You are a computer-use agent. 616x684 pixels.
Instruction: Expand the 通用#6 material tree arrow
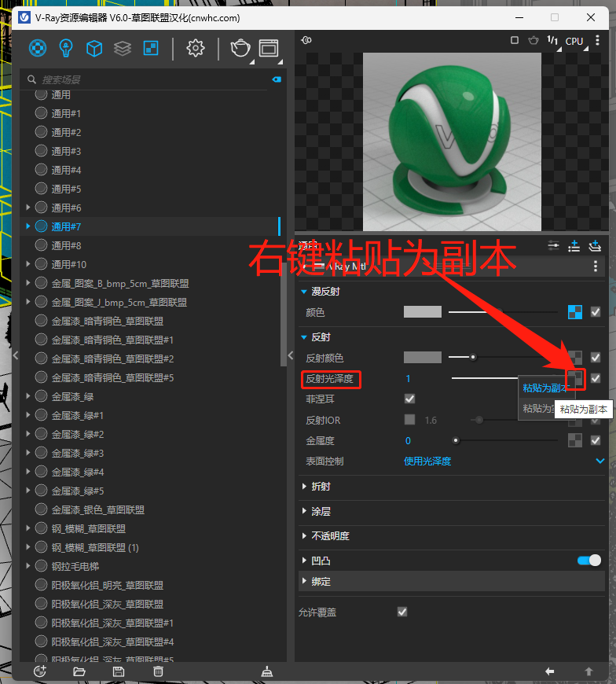tap(28, 208)
